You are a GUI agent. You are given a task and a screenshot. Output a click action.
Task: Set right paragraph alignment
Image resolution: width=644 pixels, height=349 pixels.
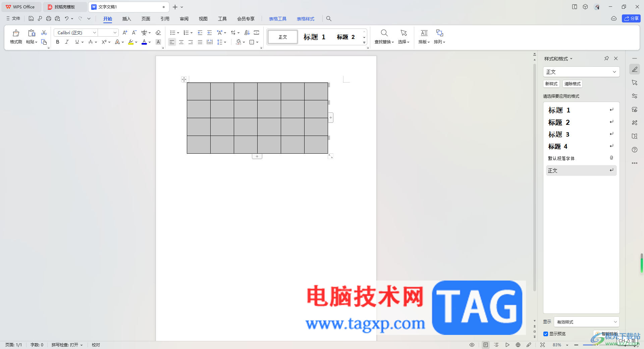click(x=191, y=42)
